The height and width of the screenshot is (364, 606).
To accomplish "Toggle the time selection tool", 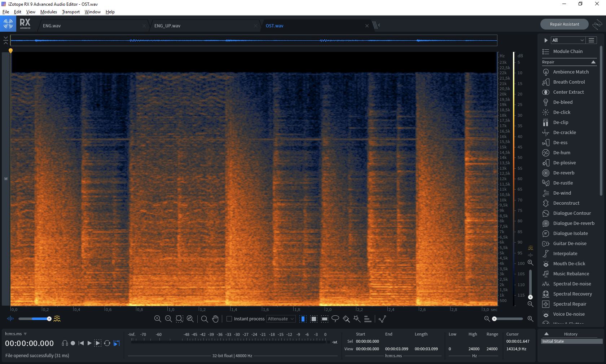I will tap(303, 319).
